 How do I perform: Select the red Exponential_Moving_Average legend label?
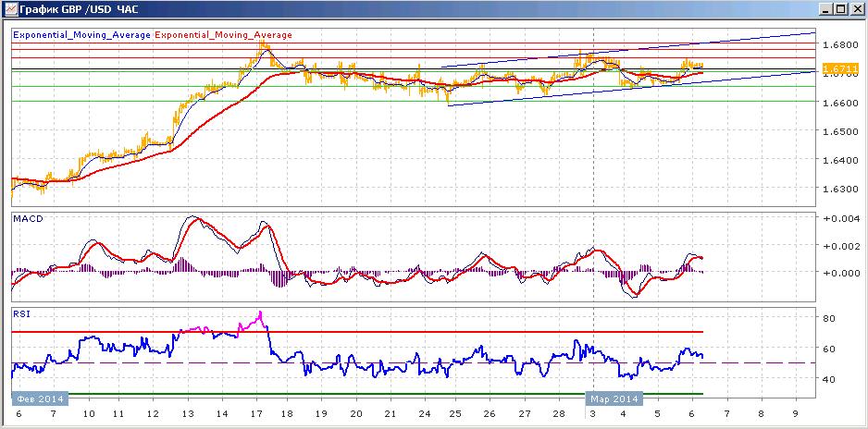point(224,35)
